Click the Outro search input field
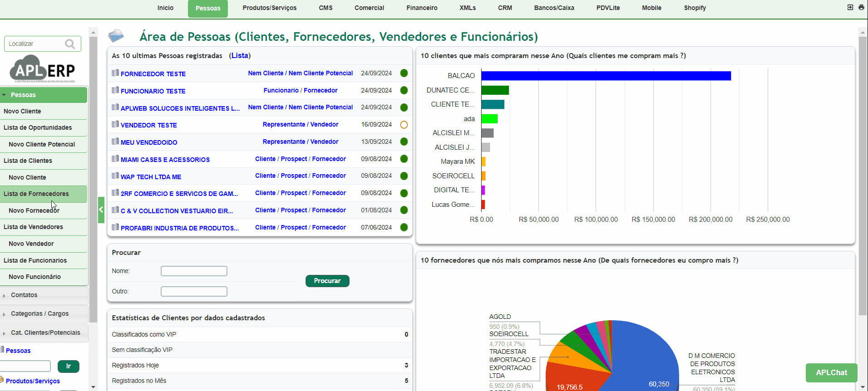This screenshot has width=868, height=391. click(194, 291)
